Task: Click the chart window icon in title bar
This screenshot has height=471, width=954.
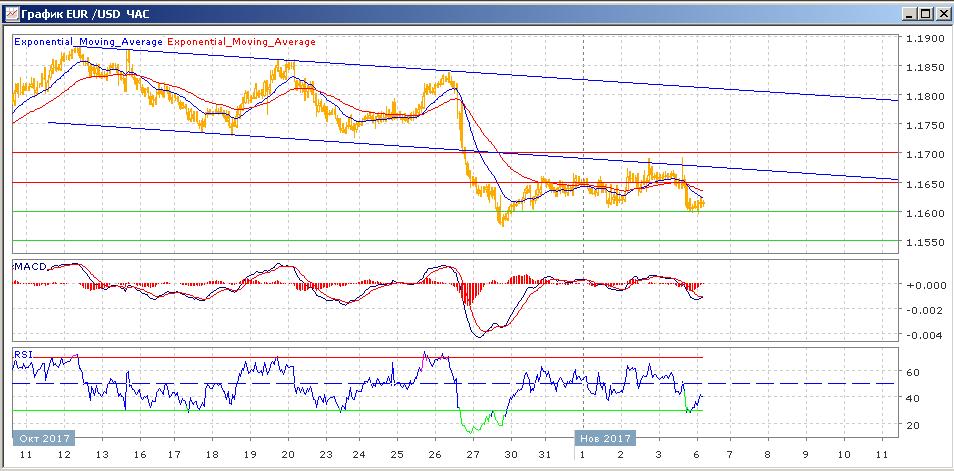Action: 11,13
